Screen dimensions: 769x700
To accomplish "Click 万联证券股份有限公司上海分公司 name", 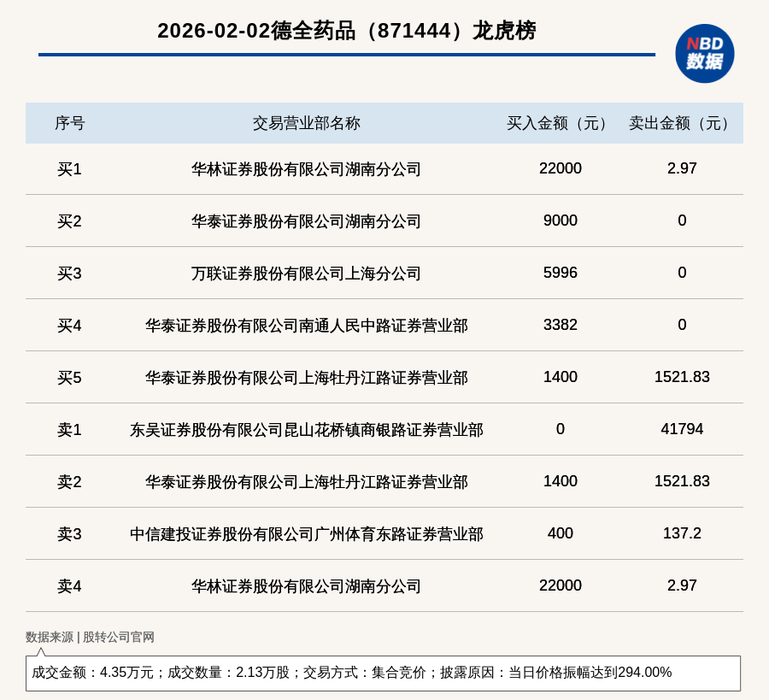I will point(306,274).
